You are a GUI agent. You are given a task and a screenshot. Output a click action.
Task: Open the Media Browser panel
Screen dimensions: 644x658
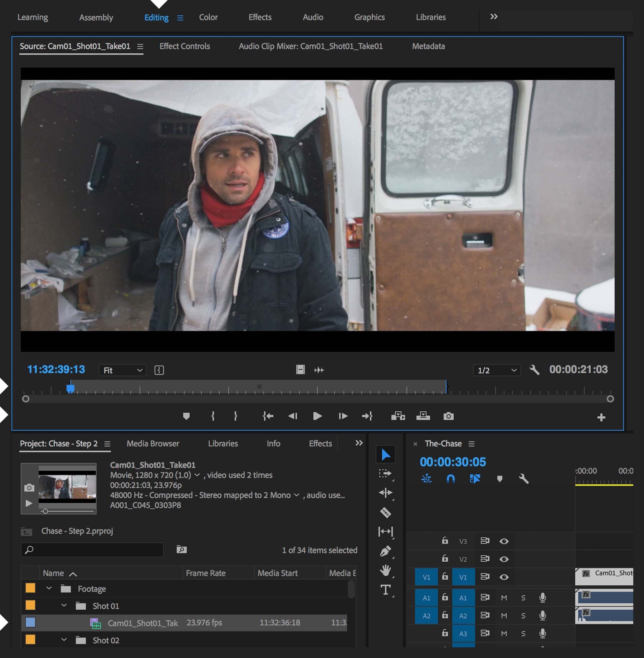click(153, 444)
